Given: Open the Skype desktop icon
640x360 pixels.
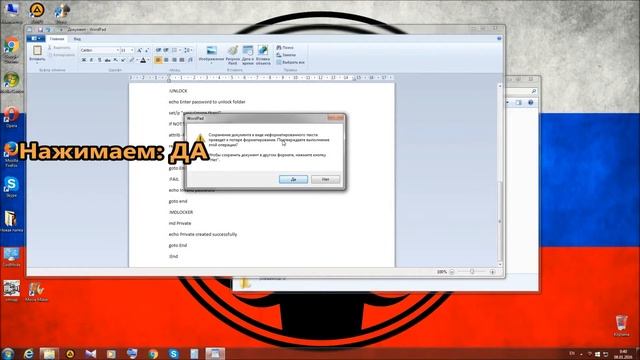Looking at the screenshot, I should click(11, 187).
